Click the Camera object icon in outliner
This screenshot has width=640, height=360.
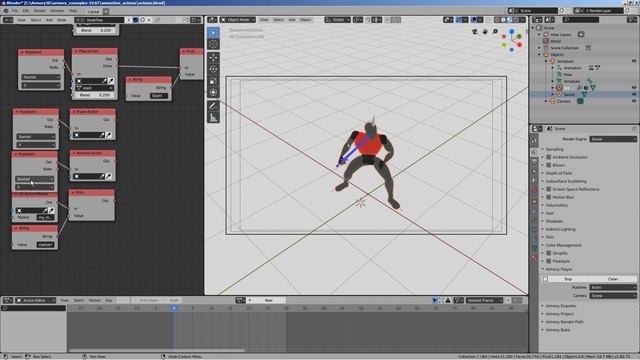[x=553, y=101]
